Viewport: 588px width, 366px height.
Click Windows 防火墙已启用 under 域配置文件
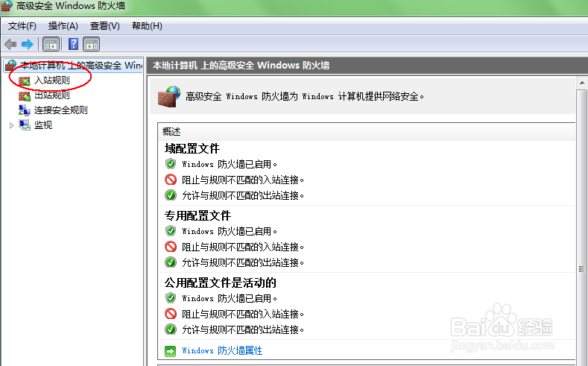(230, 164)
